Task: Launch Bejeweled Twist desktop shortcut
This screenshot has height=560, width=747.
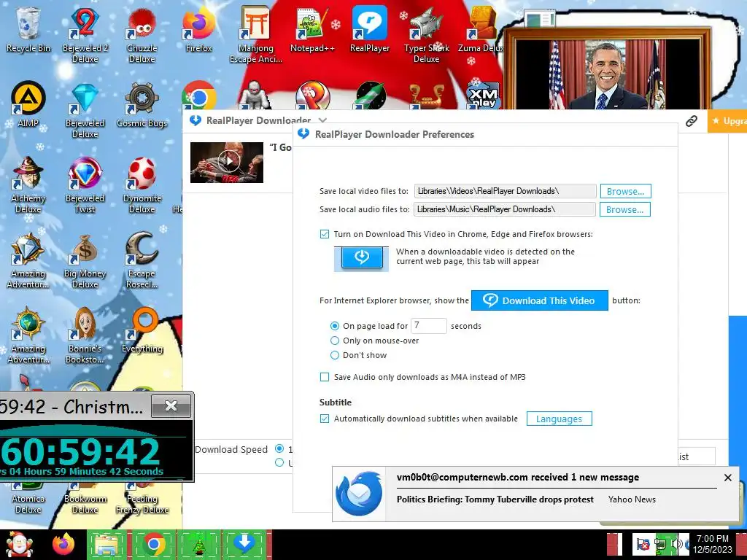Action: click(x=85, y=184)
